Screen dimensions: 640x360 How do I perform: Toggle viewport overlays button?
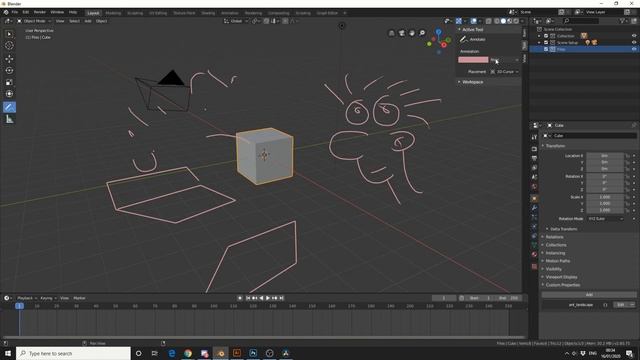[x=473, y=21]
